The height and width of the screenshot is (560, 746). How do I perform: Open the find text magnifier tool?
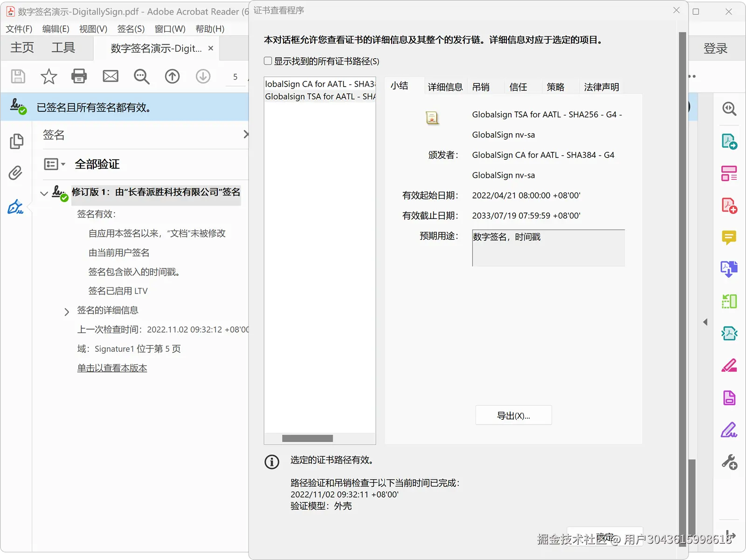pos(141,76)
